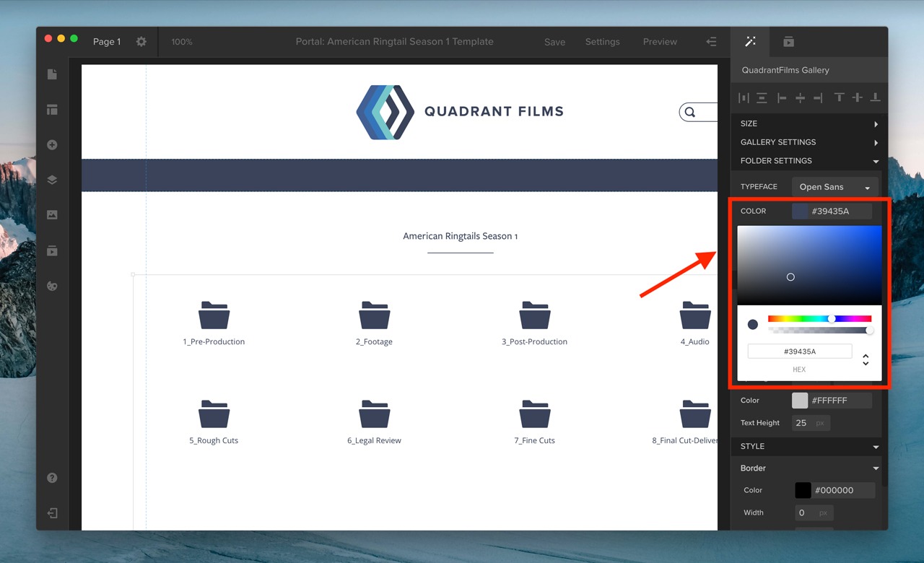Click the search magnifier icon in page header
The width and height of the screenshot is (924, 563).
tap(690, 112)
